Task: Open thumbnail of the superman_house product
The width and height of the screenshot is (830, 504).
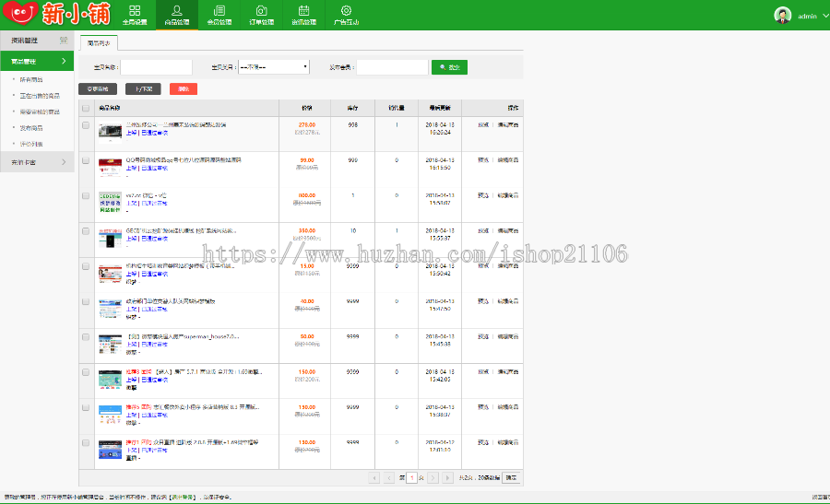Action: (x=110, y=345)
